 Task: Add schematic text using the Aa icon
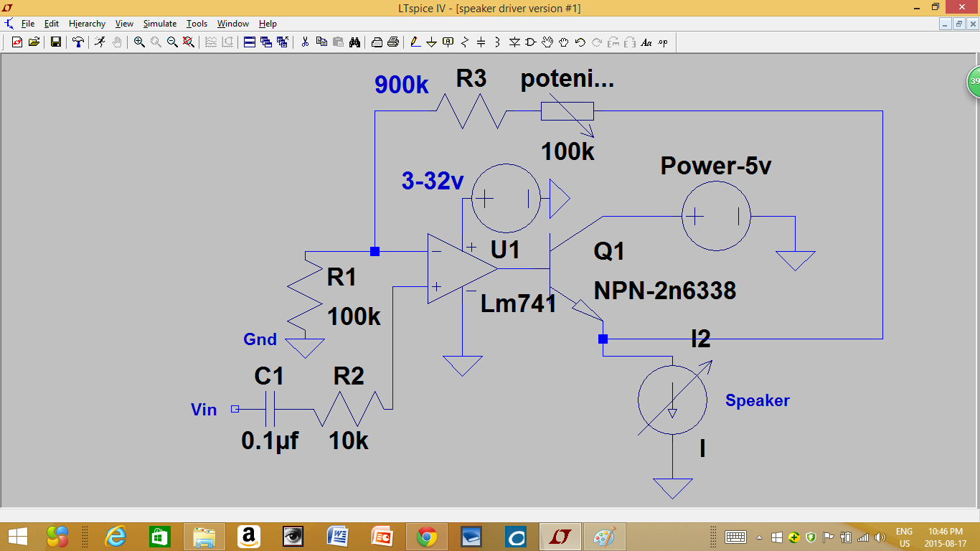click(x=646, y=42)
